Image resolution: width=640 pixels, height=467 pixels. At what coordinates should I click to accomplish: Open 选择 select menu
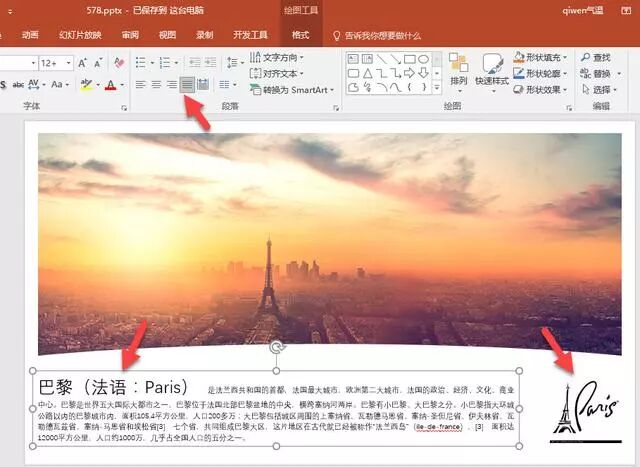tap(598, 89)
